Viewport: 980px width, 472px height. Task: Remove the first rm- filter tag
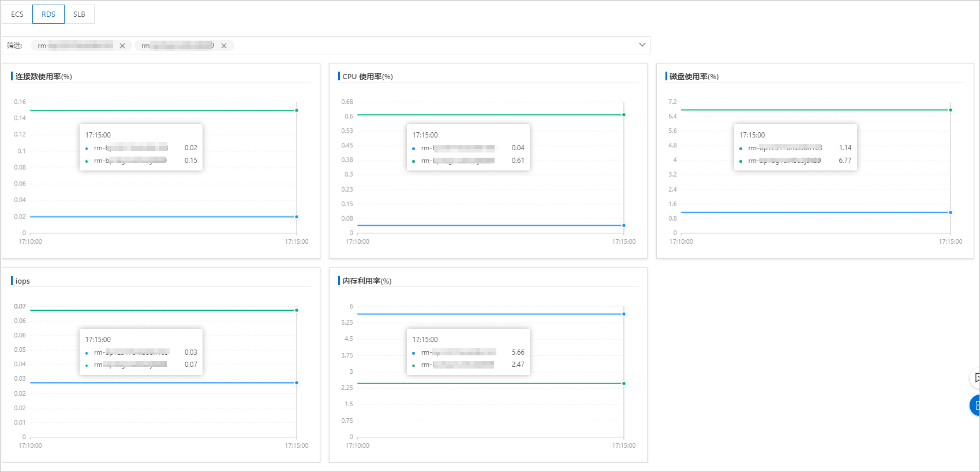tap(122, 46)
